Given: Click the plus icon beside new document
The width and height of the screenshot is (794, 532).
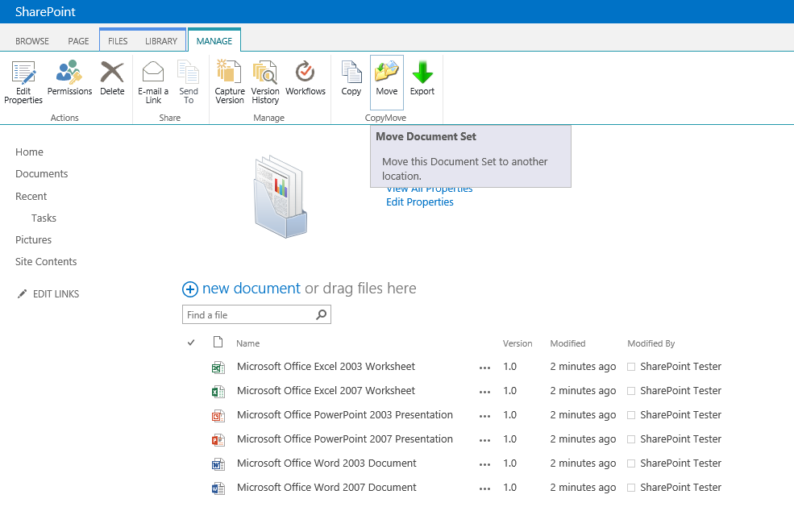Looking at the screenshot, I should (190, 289).
